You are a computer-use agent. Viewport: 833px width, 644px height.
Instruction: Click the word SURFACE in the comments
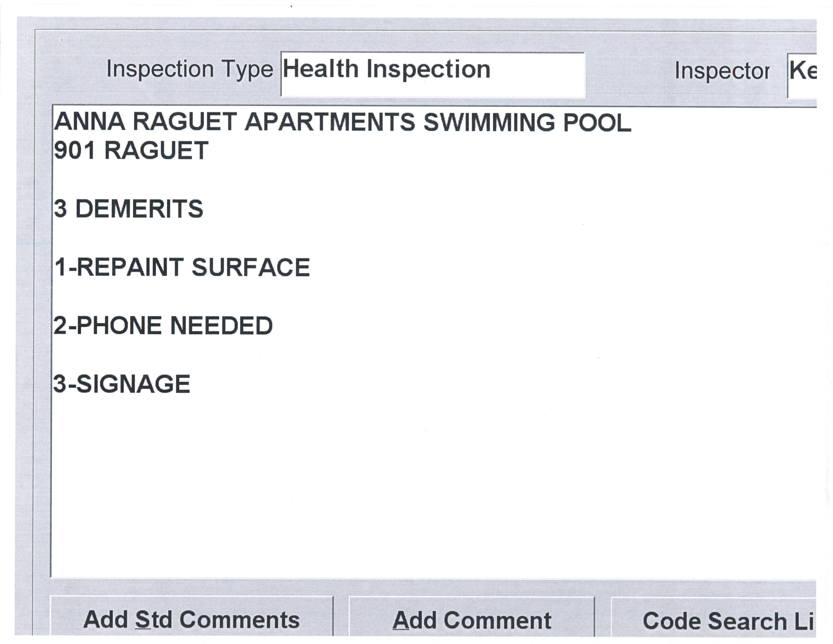(251, 267)
